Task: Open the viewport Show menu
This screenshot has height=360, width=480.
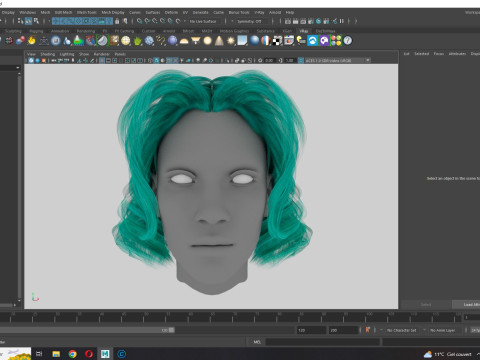Action: coord(84,54)
